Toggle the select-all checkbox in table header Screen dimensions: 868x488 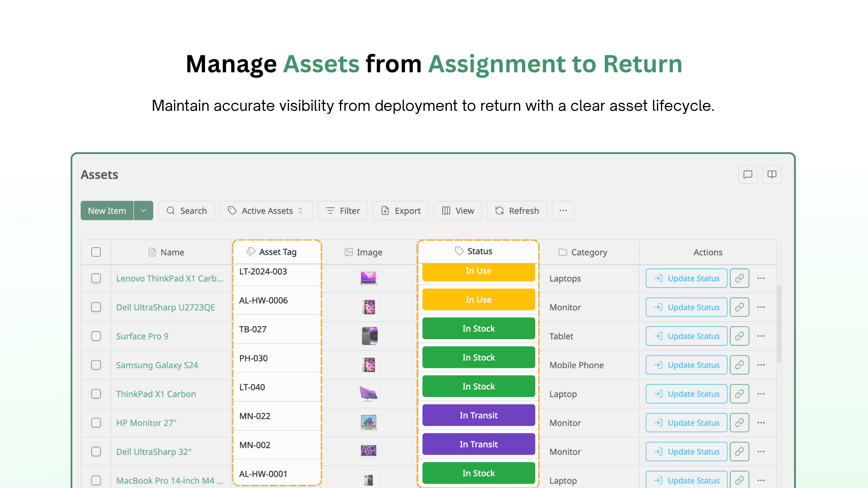click(x=96, y=252)
